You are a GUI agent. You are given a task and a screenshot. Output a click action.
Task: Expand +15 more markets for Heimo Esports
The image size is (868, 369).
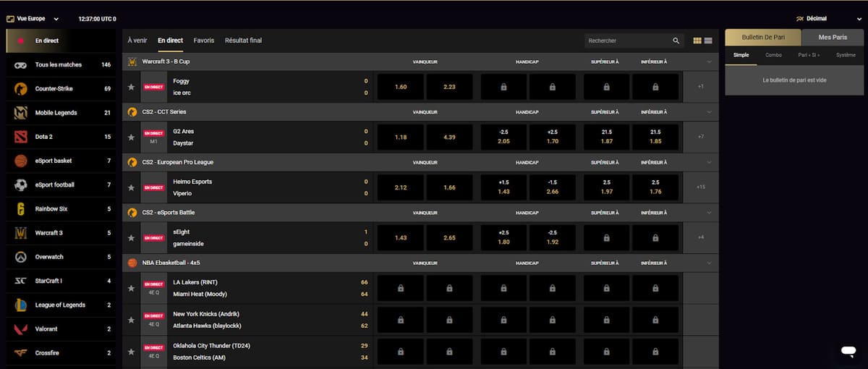[700, 187]
